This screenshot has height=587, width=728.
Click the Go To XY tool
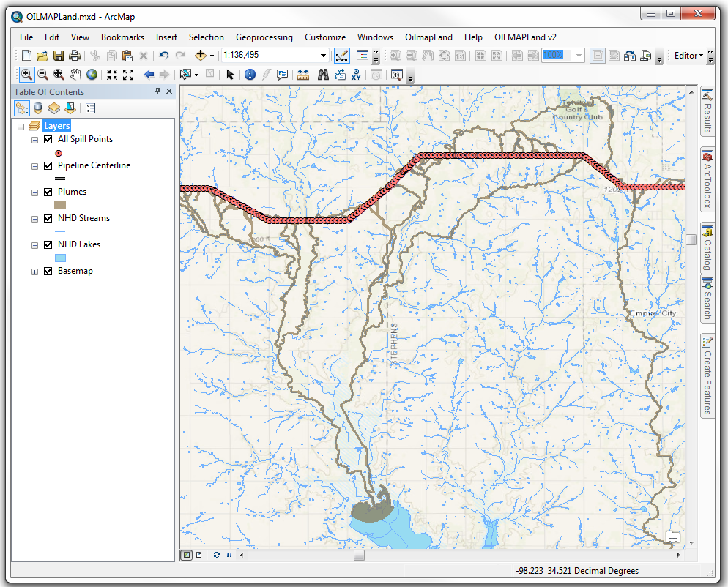356,74
